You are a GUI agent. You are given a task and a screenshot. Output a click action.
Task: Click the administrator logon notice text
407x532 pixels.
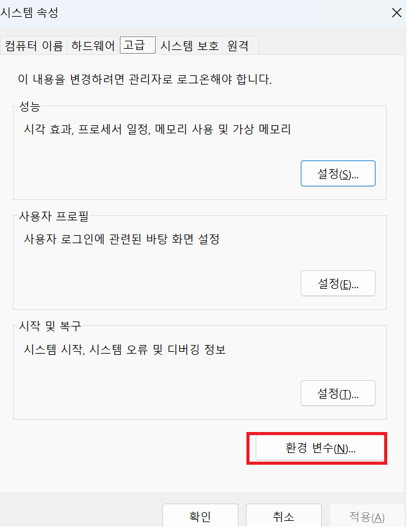(x=145, y=80)
